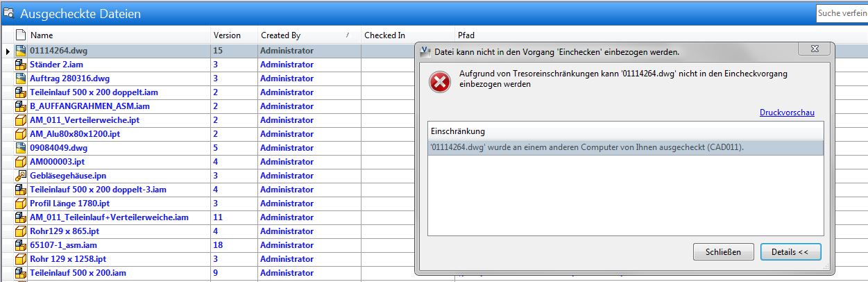Click the row indicator arrow beside 01114264.dwg
Screen dimensions: 868x282
click(8, 51)
